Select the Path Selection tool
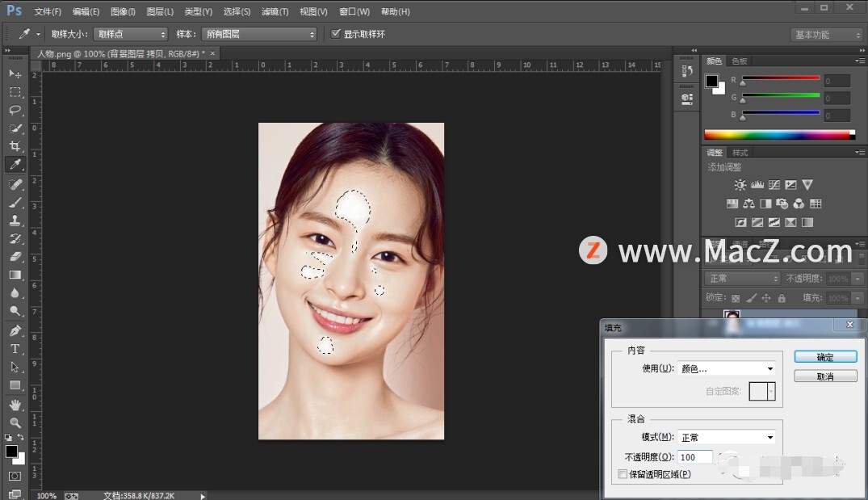The width and height of the screenshot is (868, 500). 15,367
